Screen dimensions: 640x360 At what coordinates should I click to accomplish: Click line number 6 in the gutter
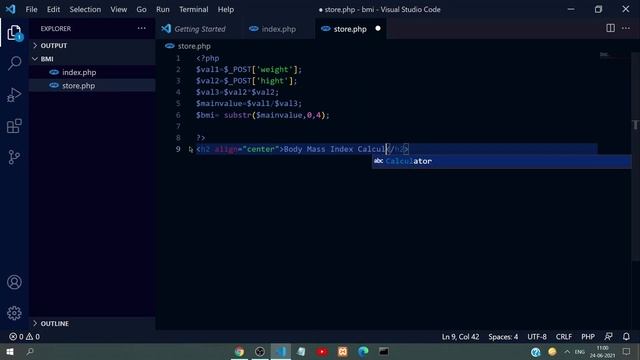point(178,115)
